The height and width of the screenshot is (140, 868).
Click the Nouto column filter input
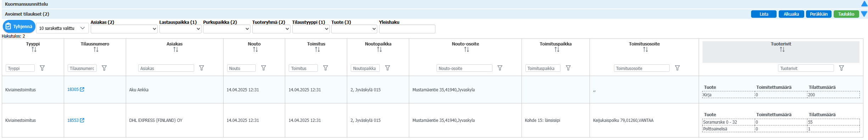pyautogui.click(x=241, y=68)
